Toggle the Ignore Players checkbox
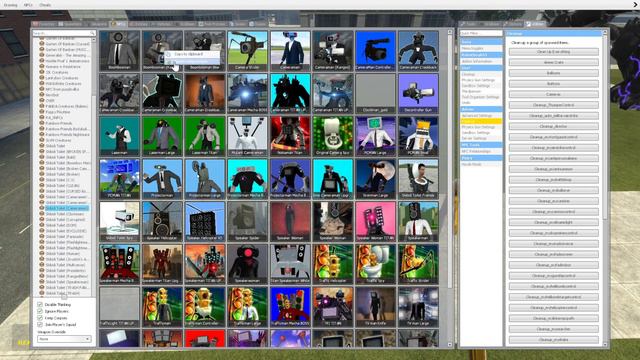The width and height of the screenshot is (640, 360). click(40, 311)
